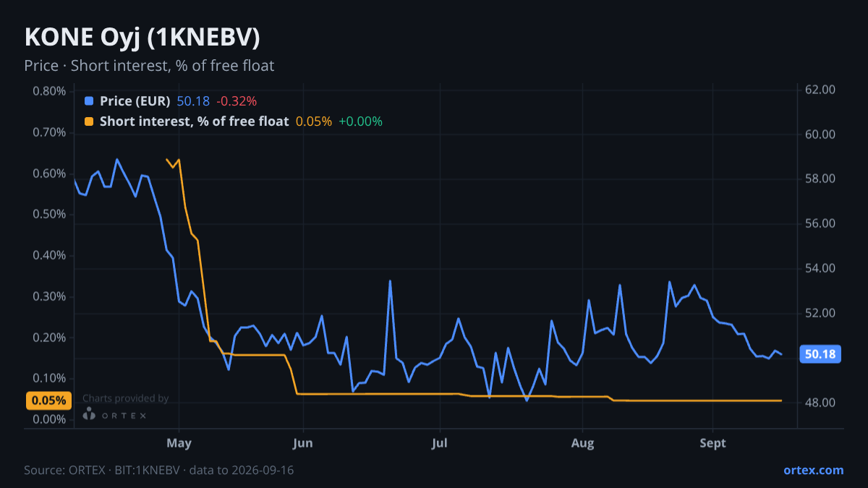The width and height of the screenshot is (868, 488).
Task: Click the 56.00 right axis label
Action: 820,224
